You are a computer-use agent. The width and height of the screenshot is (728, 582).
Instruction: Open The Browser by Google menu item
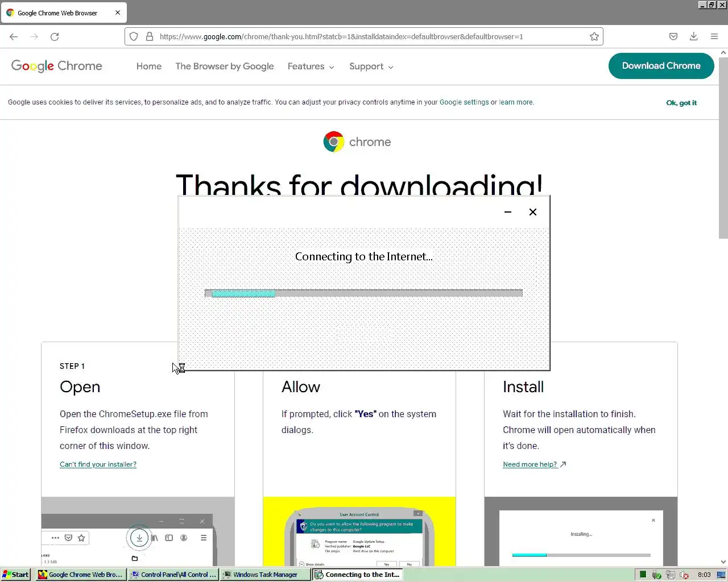click(225, 66)
